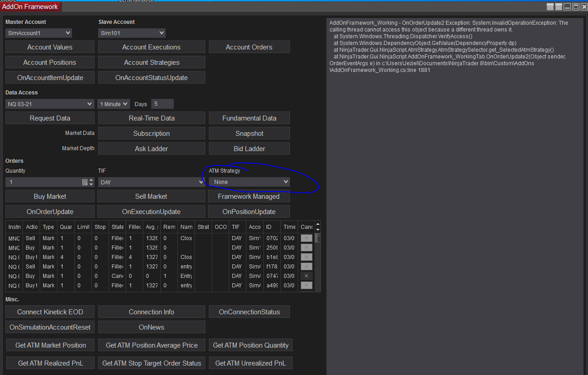Click Get ATM Unrealized PnL
This screenshot has height=375, width=588.
(251, 363)
